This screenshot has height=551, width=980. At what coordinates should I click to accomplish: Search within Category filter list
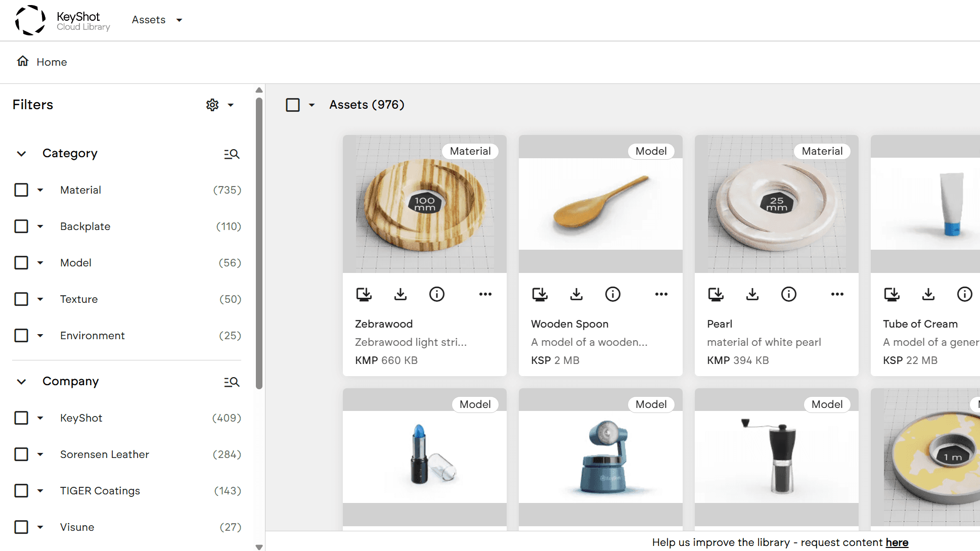coord(232,154)
